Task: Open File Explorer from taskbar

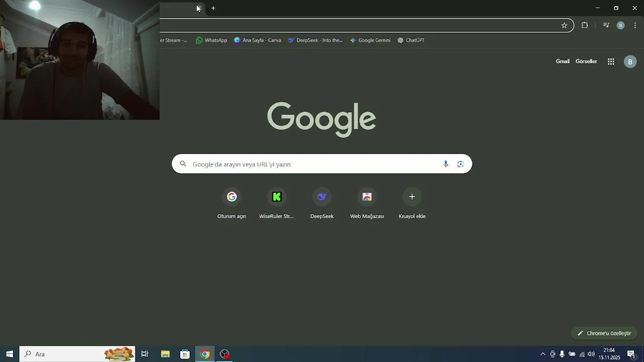Action: click(x=165, y=354)
